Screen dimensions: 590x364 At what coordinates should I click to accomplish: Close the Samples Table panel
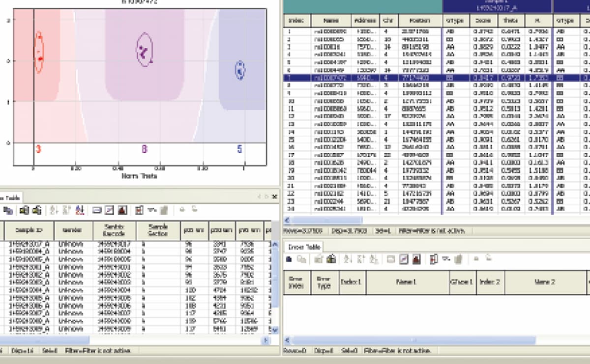click(275, 197)
